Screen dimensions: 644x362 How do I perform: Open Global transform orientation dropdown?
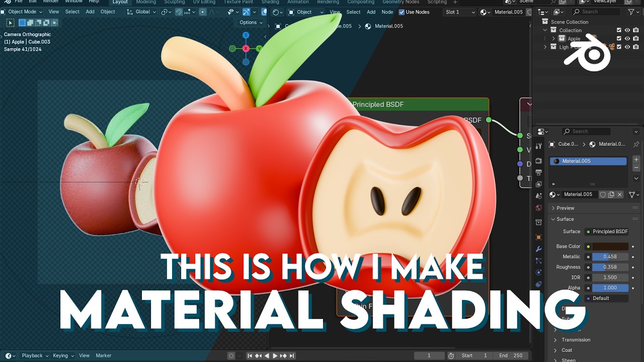click(141, 12)
